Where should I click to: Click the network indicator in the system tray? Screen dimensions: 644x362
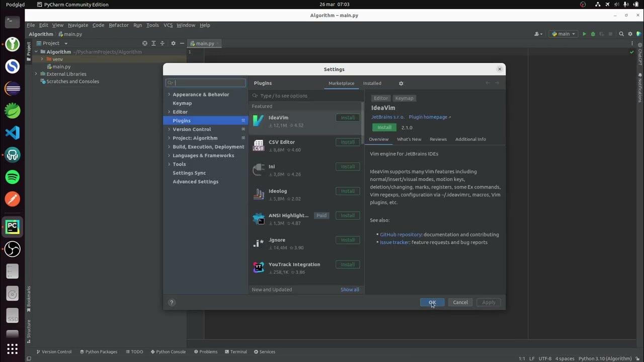pyautogui.click(x=598, y=5)
